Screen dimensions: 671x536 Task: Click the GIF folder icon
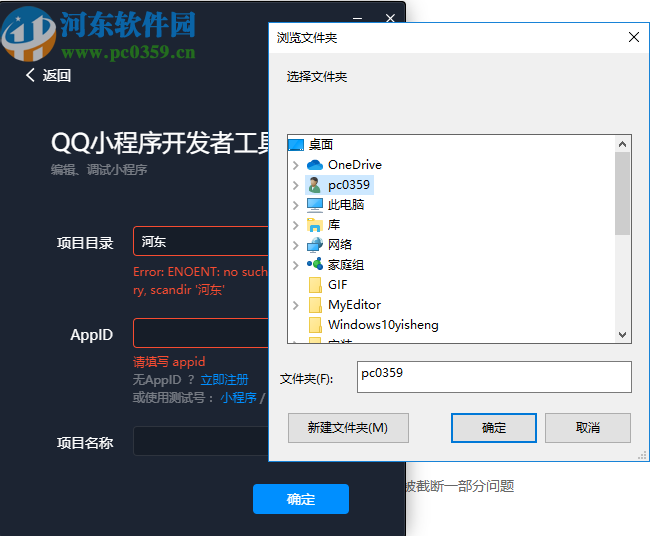point(315,284)
